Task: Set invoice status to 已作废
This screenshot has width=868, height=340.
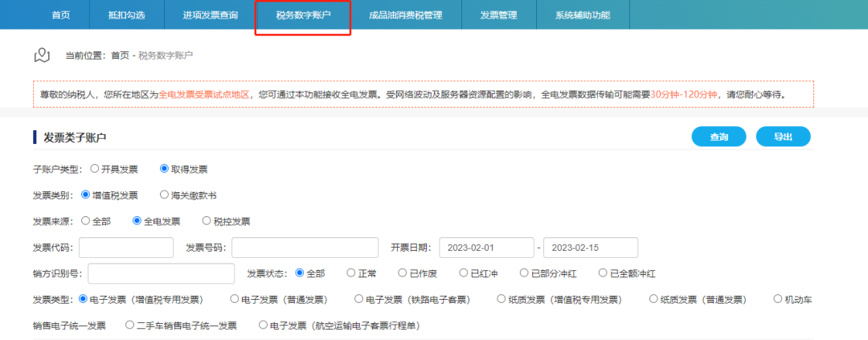Action: tap(403, 273)
